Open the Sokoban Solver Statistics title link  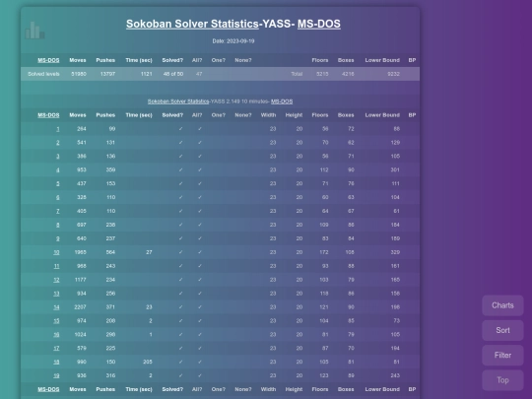pos(192,24)
